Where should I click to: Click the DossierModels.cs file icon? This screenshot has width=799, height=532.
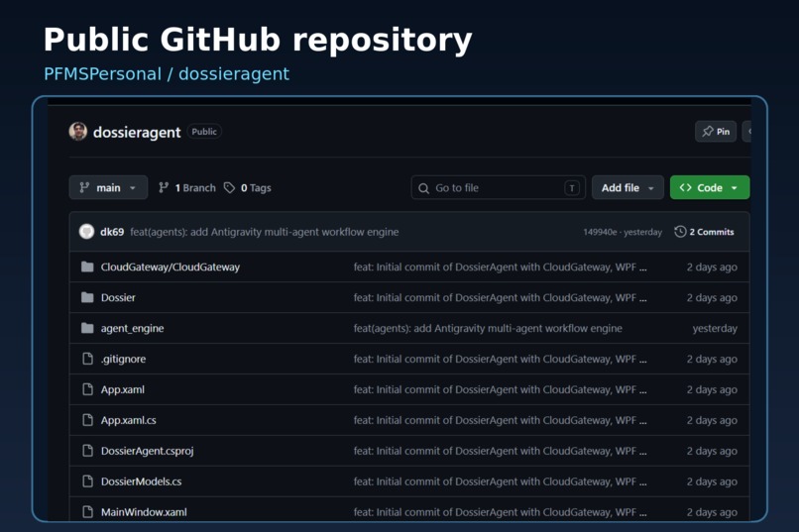tap(87, 480)
